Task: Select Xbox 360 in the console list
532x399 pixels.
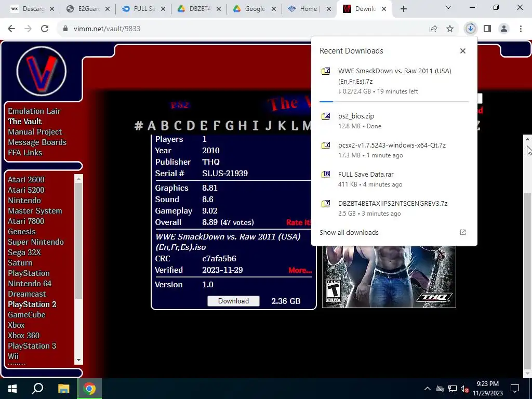Action: click(x=24, y=336)
